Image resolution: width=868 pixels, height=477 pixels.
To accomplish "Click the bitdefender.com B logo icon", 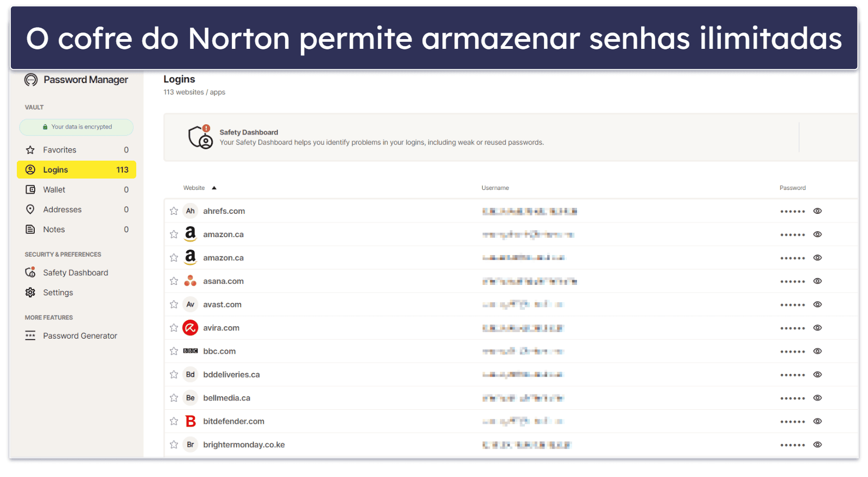I will point(190,421).
